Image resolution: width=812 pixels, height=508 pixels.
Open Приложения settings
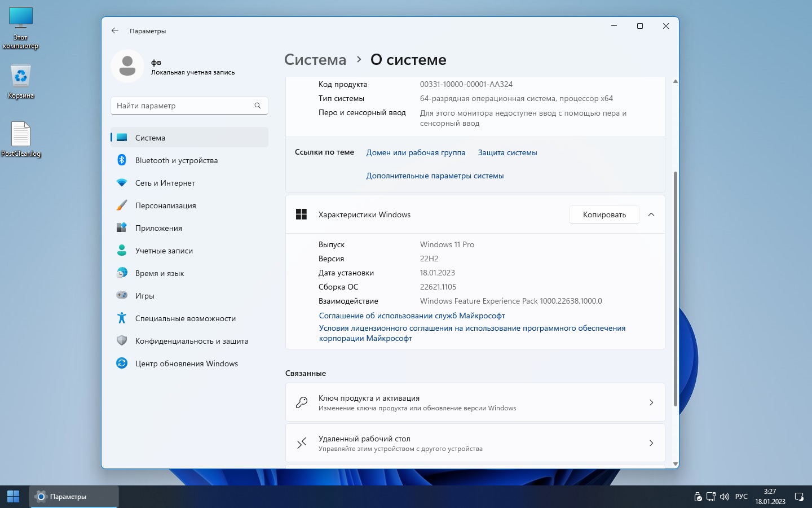point(189,228)
